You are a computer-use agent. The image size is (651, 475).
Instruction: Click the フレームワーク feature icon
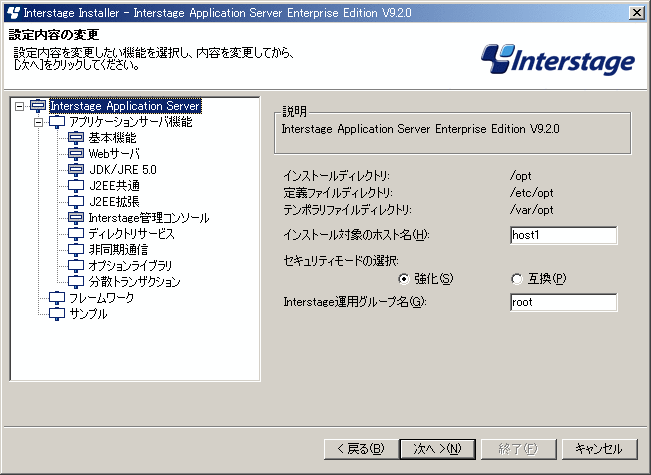point(57,298)
